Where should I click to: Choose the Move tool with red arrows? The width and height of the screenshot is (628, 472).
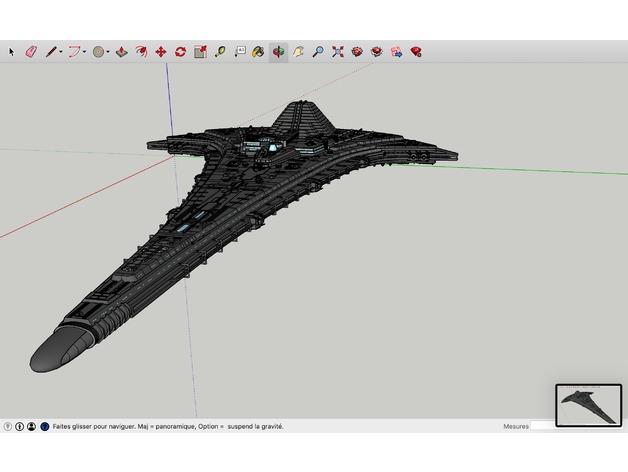pos(161,52)
